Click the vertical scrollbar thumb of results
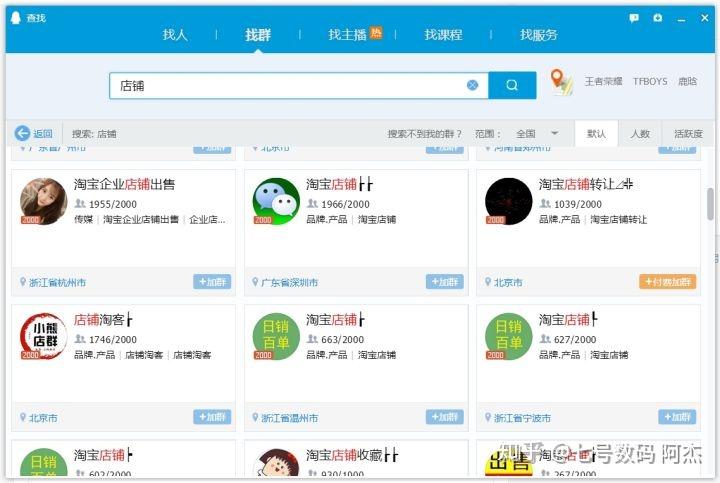720x483 pixels. [x=710, y=204]
